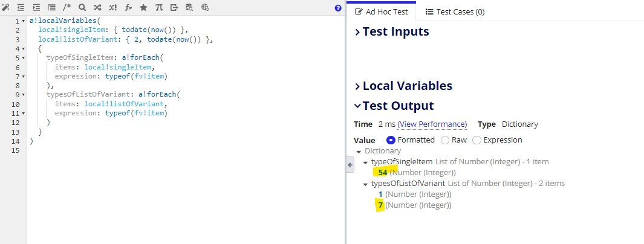Collapse the typesOfListOfVariant tree node
The width and height of the screenshot is (644, 244).
365,184
